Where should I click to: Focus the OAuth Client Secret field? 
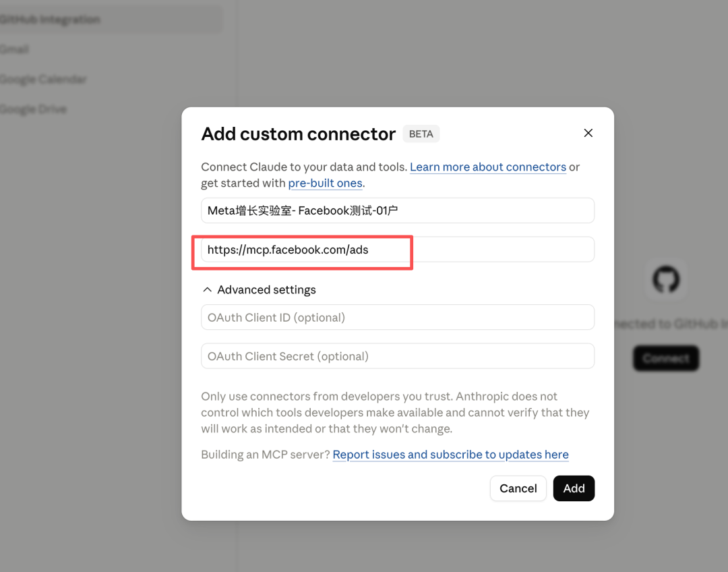click(398, 356)
